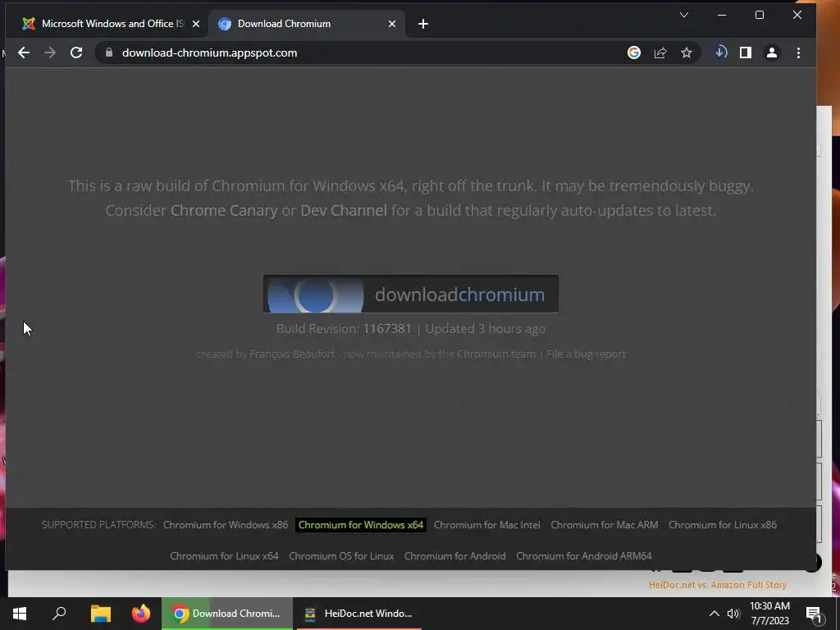Open HeiDoc.net vs. Amazon Full Story link
Screen dimensions: 840x630
(x=717, y=585)
